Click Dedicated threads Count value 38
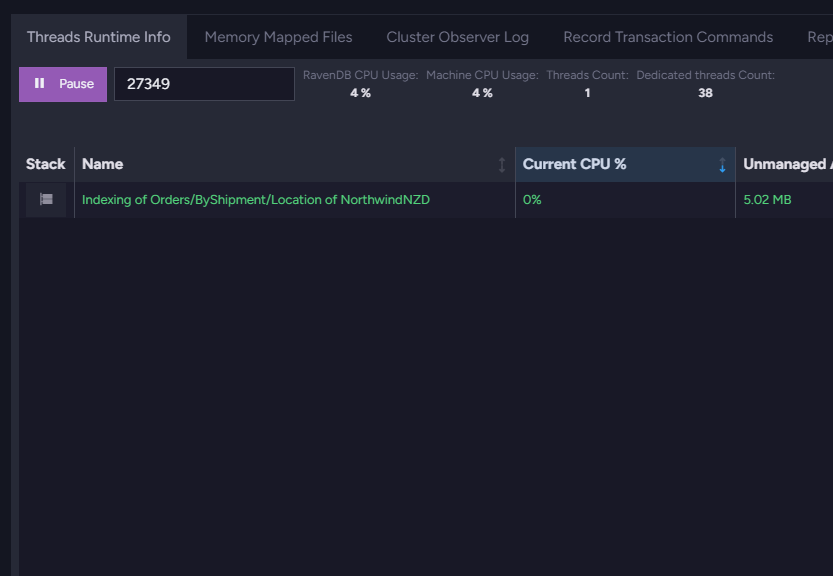The width and height of the screenshot is (833, 576). coord(706,93)
